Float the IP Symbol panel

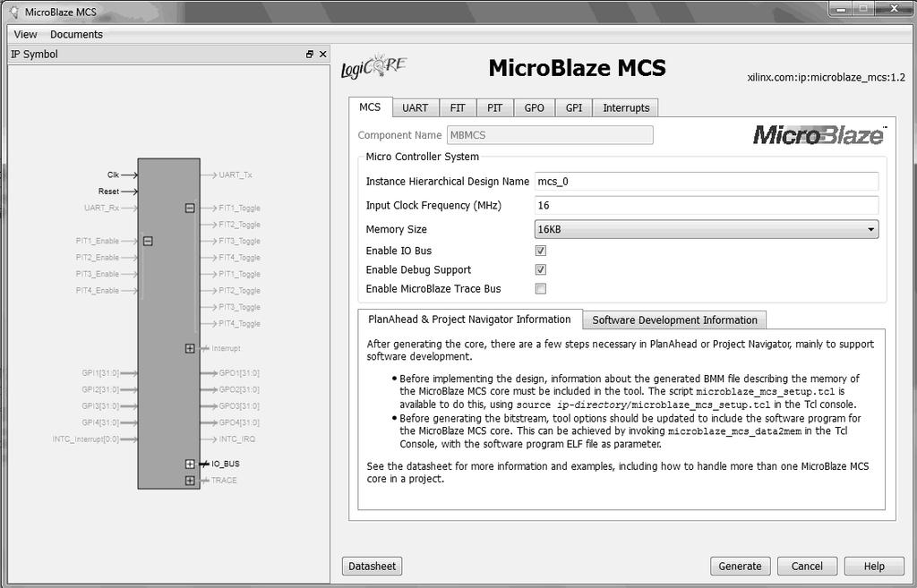309,54
